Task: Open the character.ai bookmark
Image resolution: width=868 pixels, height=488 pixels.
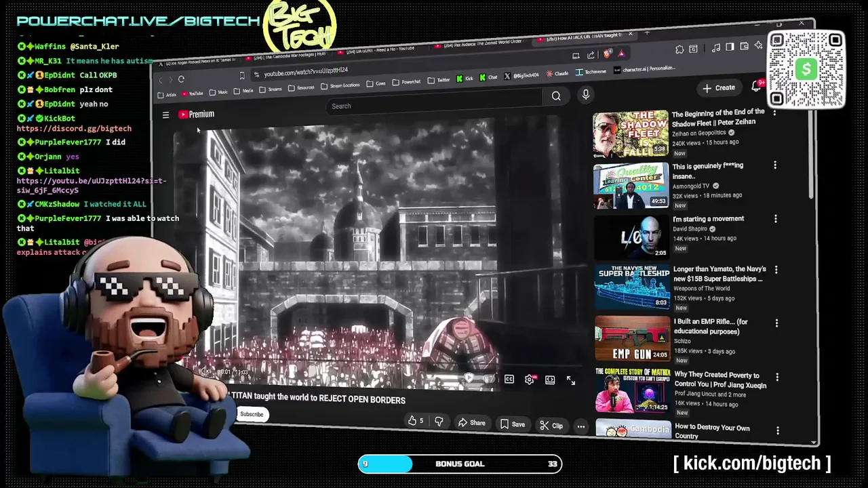Action: 644,69
